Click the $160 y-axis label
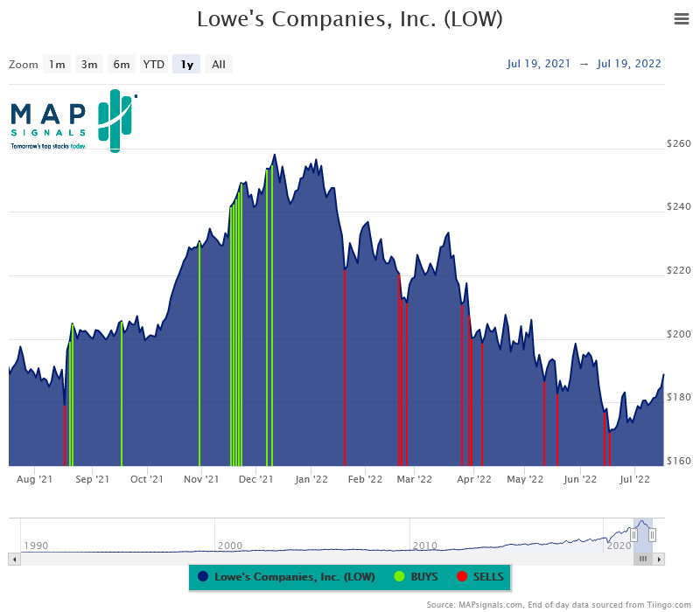This screenshot has width=700, height=612. [679, 461]
